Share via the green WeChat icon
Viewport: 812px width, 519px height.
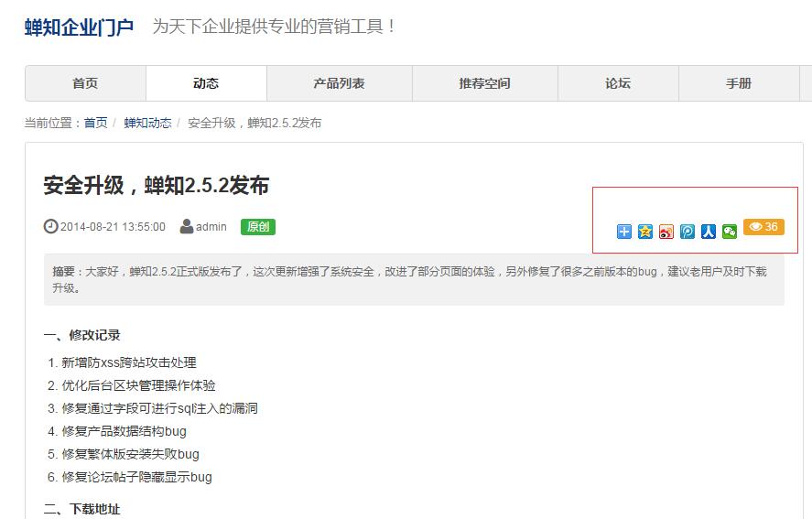[729, 232]
